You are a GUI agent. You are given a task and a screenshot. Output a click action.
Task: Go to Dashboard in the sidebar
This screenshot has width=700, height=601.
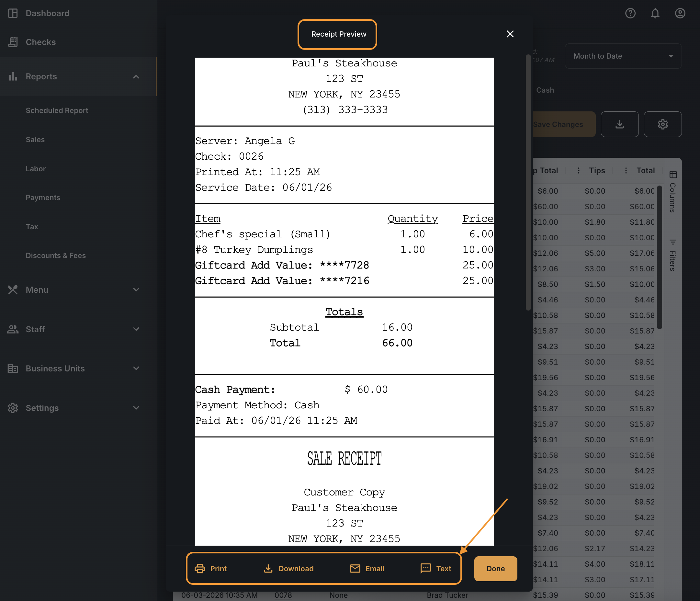[47, 13]
